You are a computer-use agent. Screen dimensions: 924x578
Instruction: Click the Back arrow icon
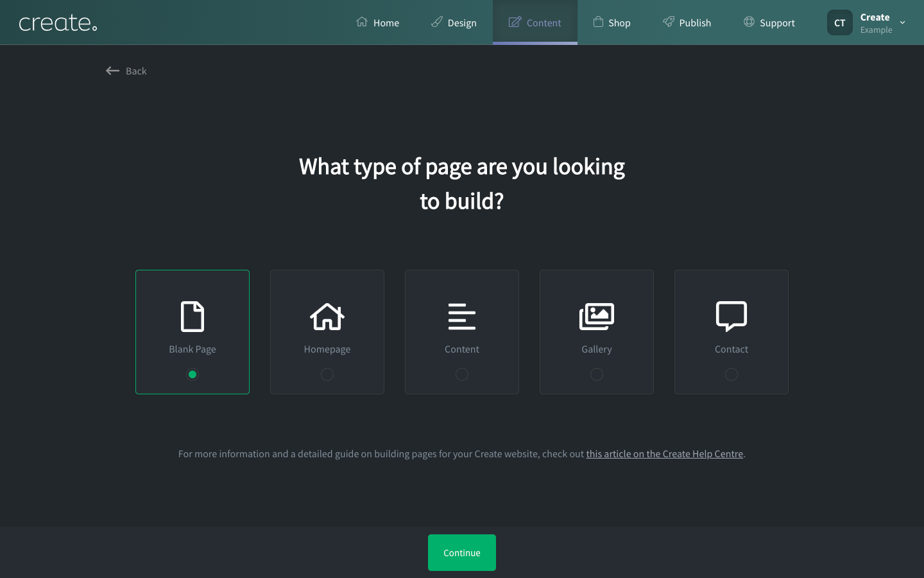click(112, 71)
